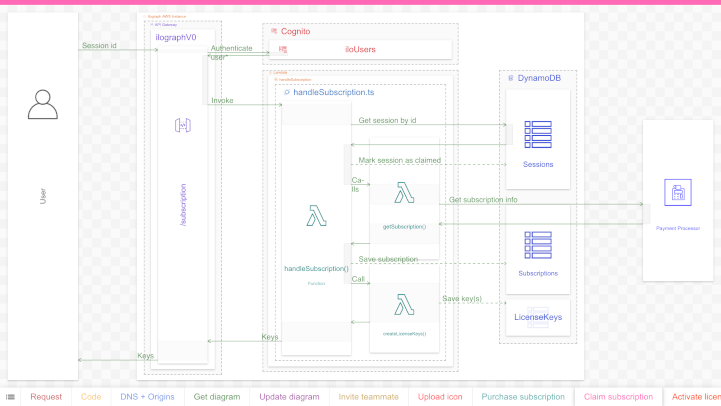Click the Subscriptions label
Screen dimensions: 721x406
coord(538,274)
